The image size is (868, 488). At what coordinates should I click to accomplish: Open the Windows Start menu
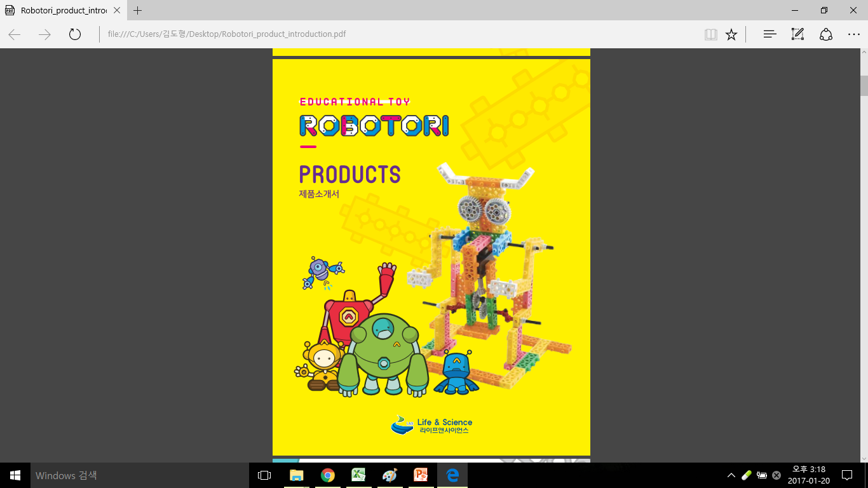(x=15, y=475)
